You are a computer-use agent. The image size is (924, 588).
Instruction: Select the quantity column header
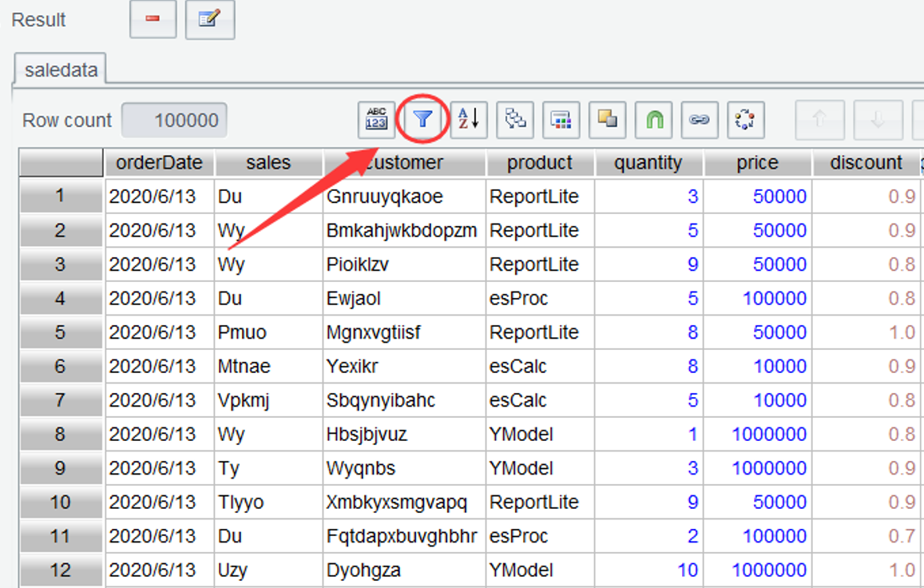pos(648,163)
